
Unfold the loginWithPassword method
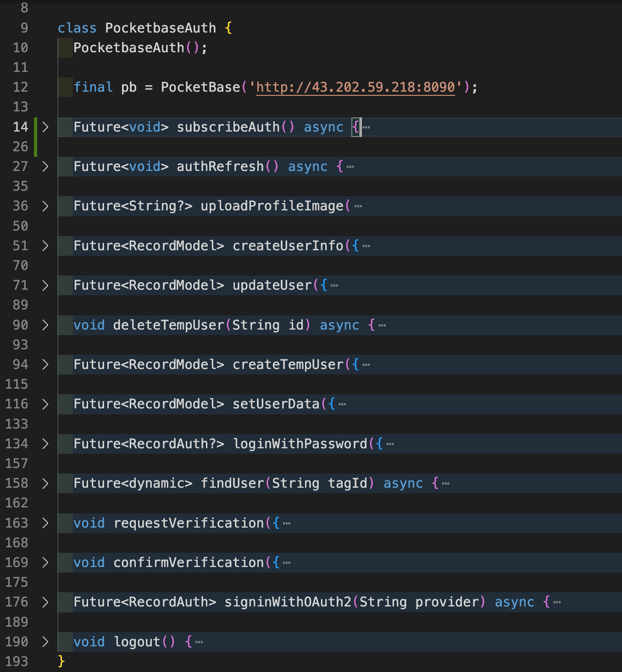[x=45, y=444]
